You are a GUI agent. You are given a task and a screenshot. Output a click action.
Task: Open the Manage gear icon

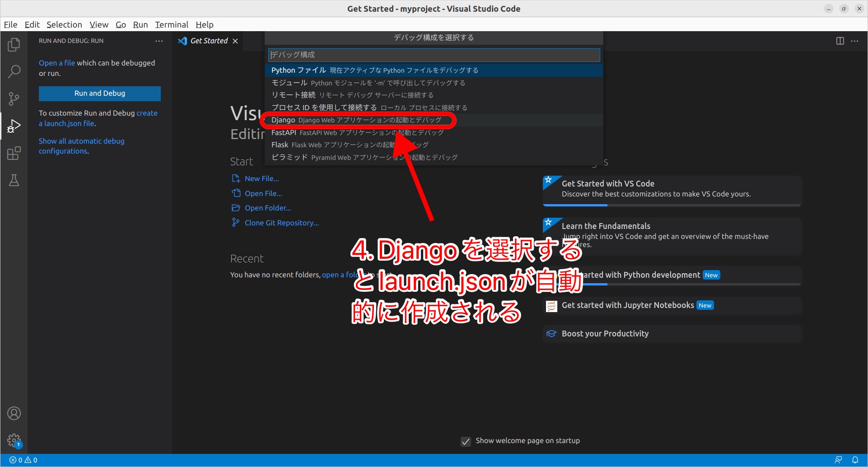pyautogui.click(x=14, y=440)
